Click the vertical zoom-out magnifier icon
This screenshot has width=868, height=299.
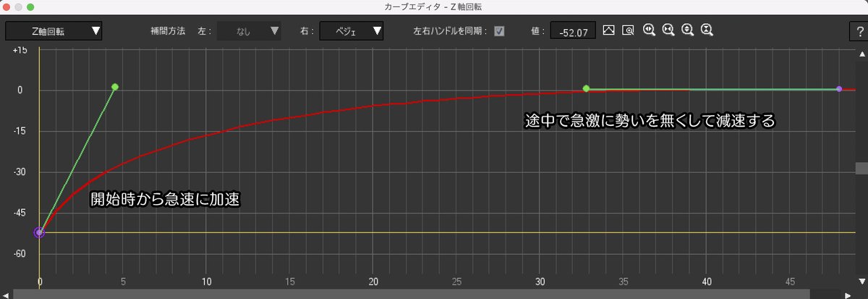tap(707, 30)
